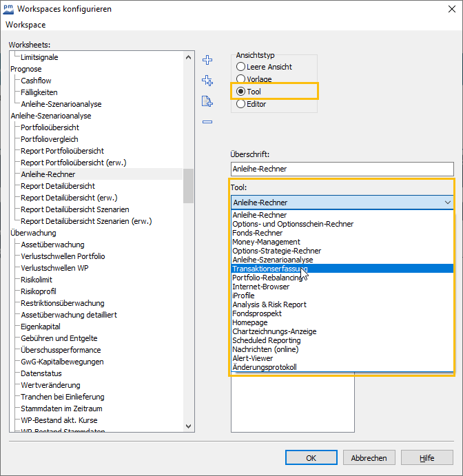Viewport: 463px width, 476px height.
Task: Click the minus remove worksheet icon
Action: point(207,122)
